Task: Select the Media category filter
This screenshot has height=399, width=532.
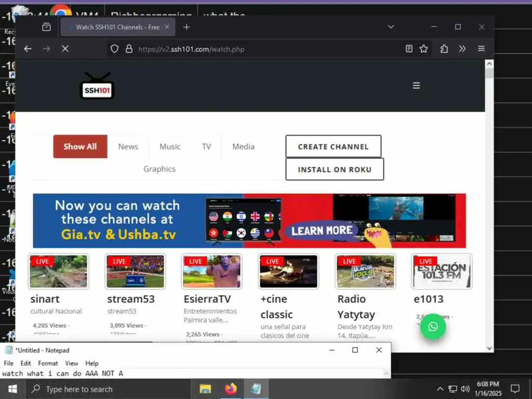Action: coord(243,147)
